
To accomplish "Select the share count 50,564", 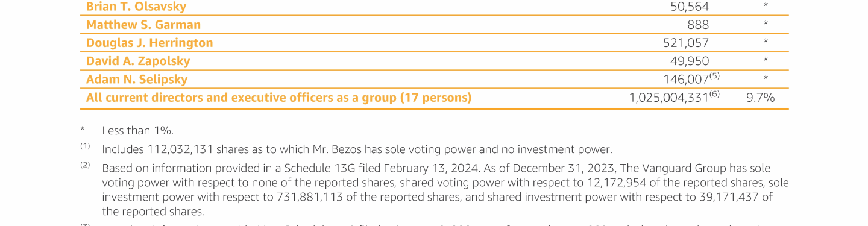I will click(690, 7).
